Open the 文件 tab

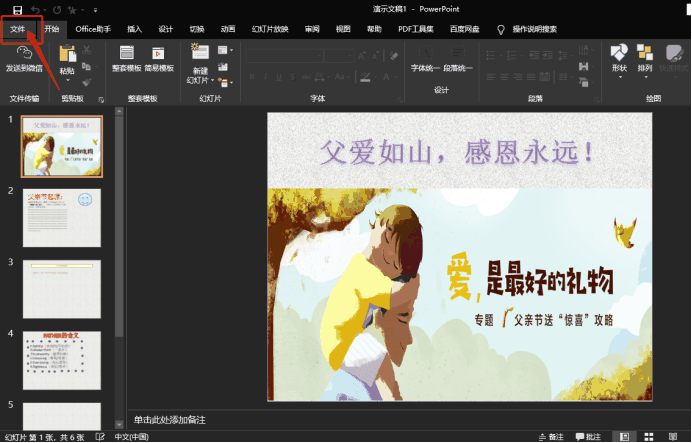point(18,29)
